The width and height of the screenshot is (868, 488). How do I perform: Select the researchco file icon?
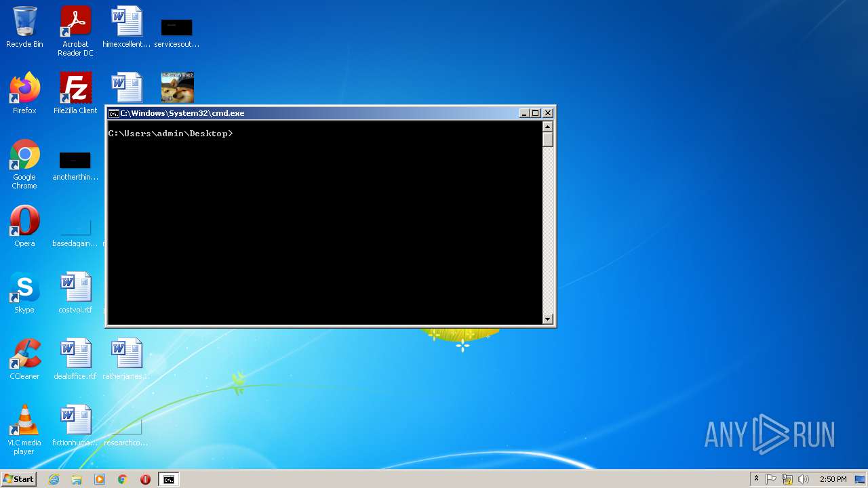[127, 432]
